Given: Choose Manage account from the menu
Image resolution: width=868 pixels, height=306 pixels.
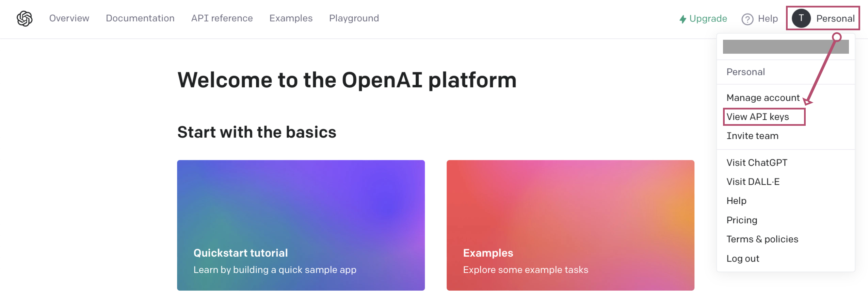Looking at the screenshot, I should pyautogui.click(x=763, y=98).
